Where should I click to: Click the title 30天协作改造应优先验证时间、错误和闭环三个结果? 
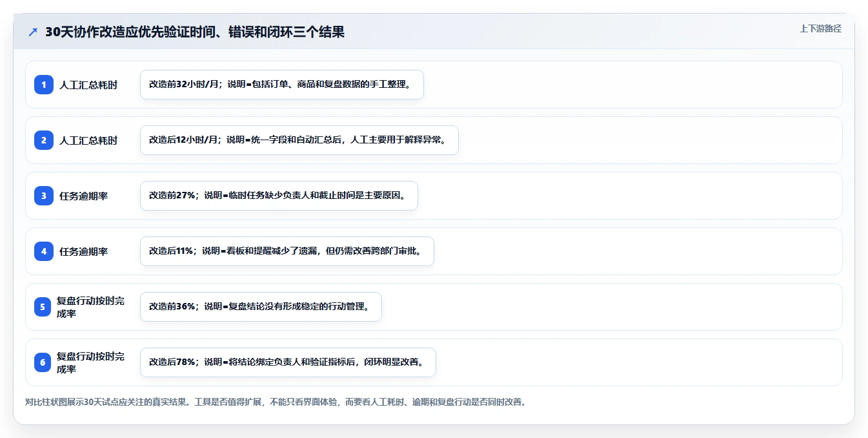[195, 32]
